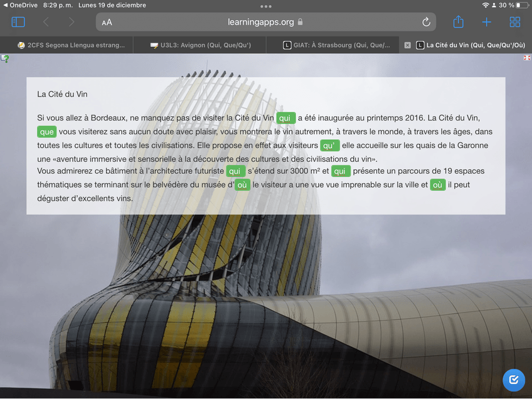The width and height of the screenshot is (532, 399).
Task: Open the 'que' blank before 'vous visiterez'
Action: [x=47, y=132]
